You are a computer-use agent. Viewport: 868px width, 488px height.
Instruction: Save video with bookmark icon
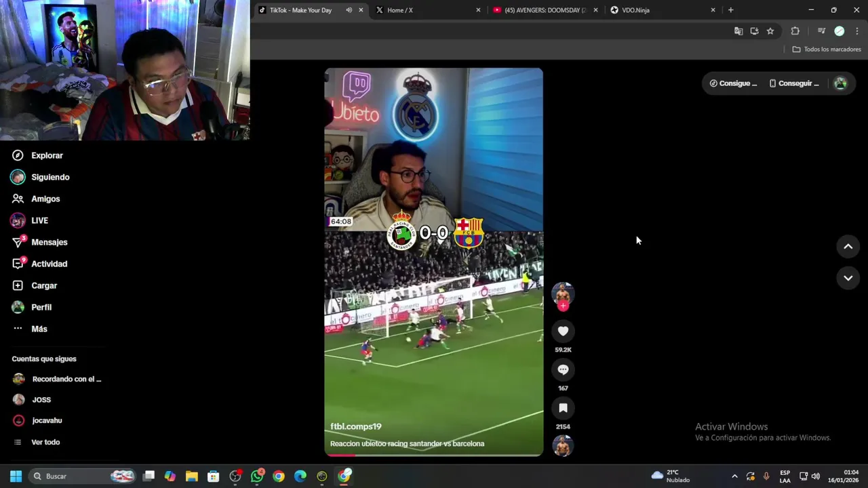(563, 408)
